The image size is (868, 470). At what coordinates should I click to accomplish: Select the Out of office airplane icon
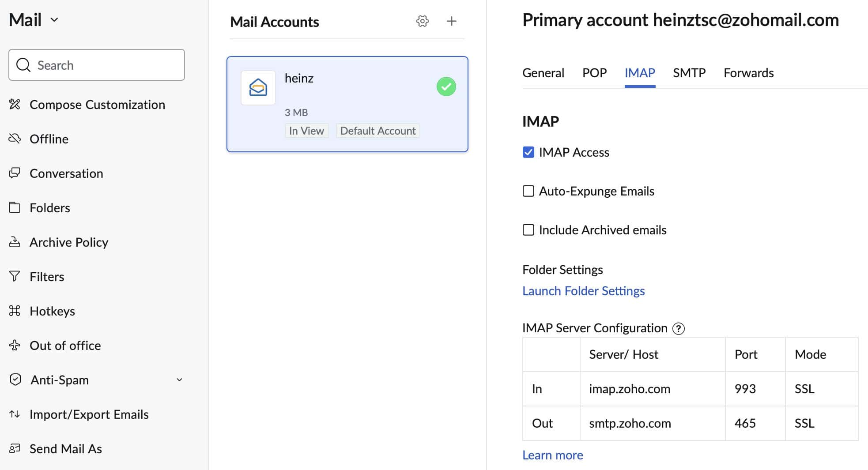point(15,345)
